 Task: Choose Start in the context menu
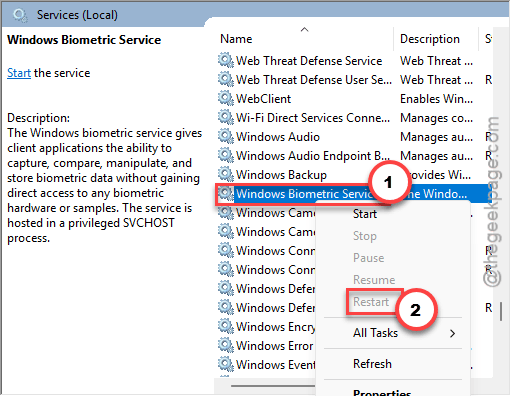(x=365, y=214)
